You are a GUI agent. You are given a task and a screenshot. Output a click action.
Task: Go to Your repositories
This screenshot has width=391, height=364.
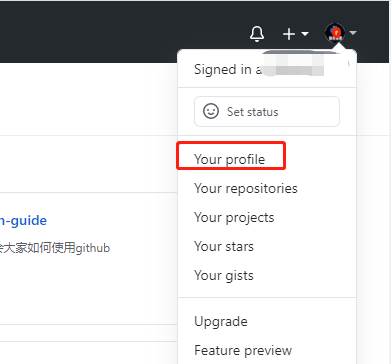(246, 188)
